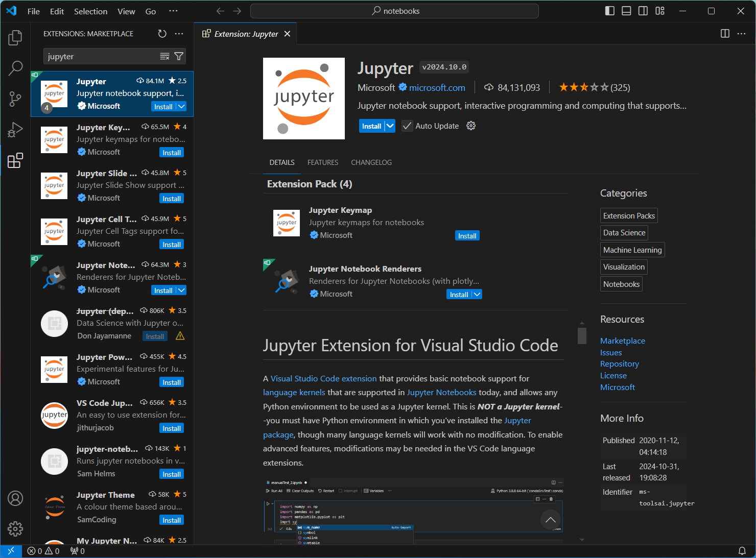Go back with the navigation arrow
Image resolution: width=756 pixels, height=558 pixels.
(220, 11)
